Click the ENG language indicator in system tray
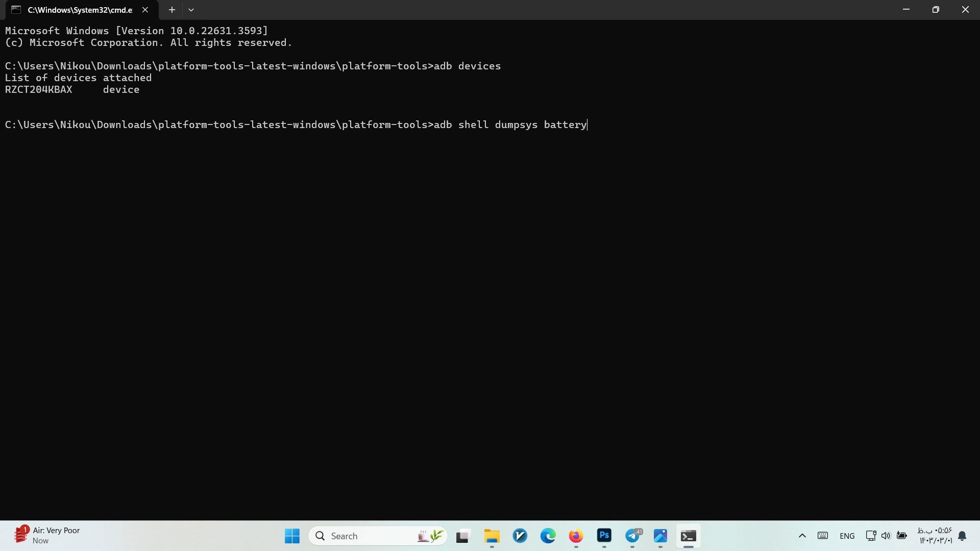The width and height of the screenshot is (980, 551). 847,536
